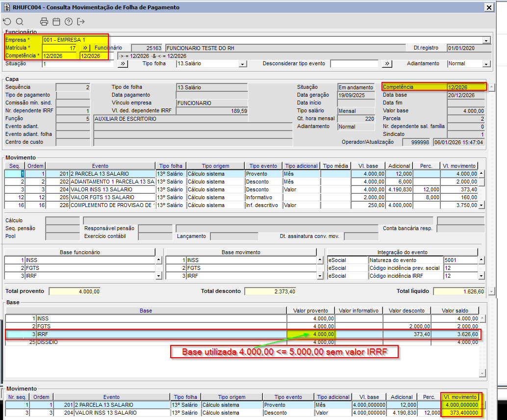Screen dimensions: 507x420
Task: Click the refresh/undo toolbar icon
Action: 7,22
